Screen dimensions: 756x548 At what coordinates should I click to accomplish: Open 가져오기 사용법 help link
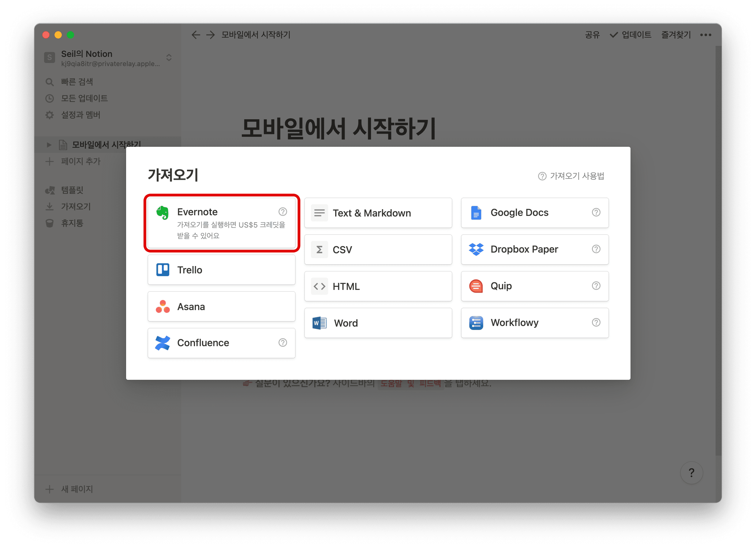tap(570, 176)
